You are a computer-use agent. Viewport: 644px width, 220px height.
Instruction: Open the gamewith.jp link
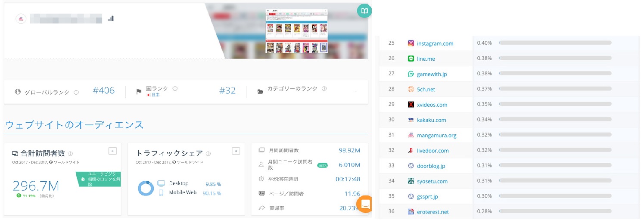[x=432, y=74]
